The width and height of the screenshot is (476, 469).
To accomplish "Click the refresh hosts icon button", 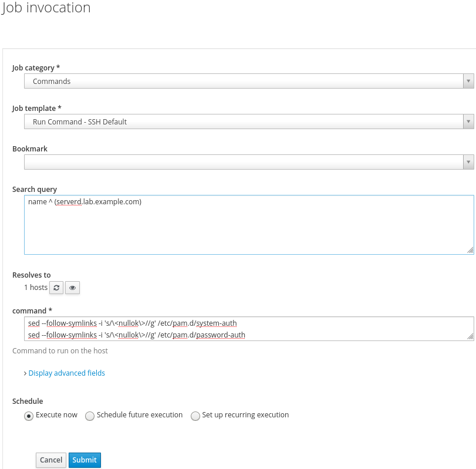I will pyautogui.click(x=57, y=288).
